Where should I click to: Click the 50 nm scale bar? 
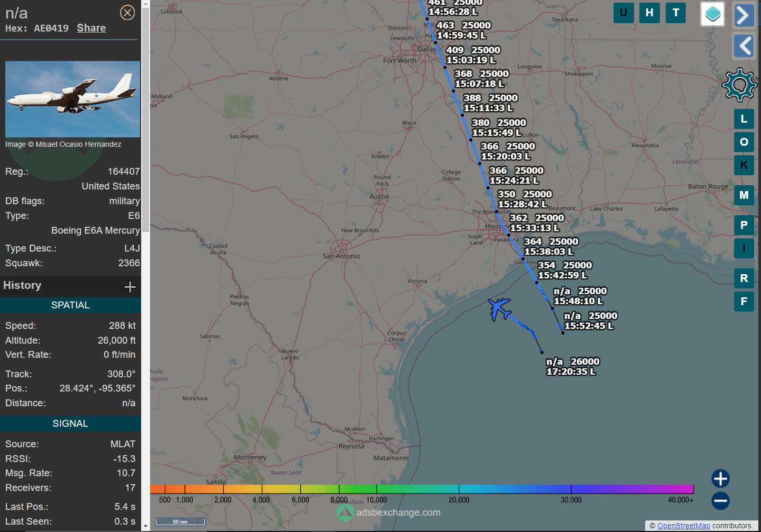click(180, 521)
